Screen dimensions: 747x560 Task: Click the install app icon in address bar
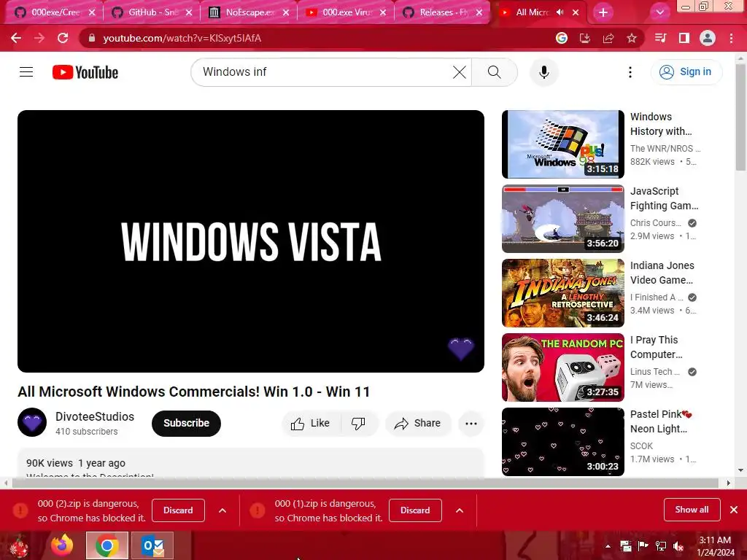(585, 38)
